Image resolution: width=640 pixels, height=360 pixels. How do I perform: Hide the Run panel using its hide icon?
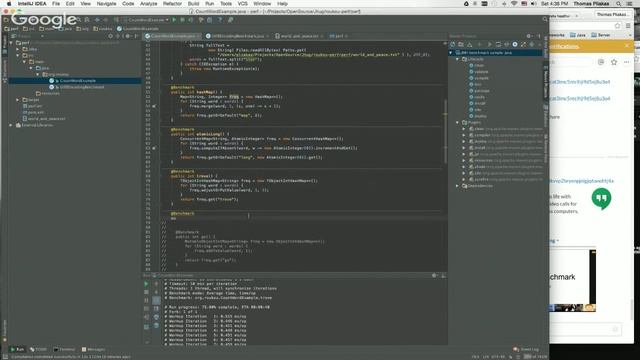pyautogui.click(x=443, y=276)
